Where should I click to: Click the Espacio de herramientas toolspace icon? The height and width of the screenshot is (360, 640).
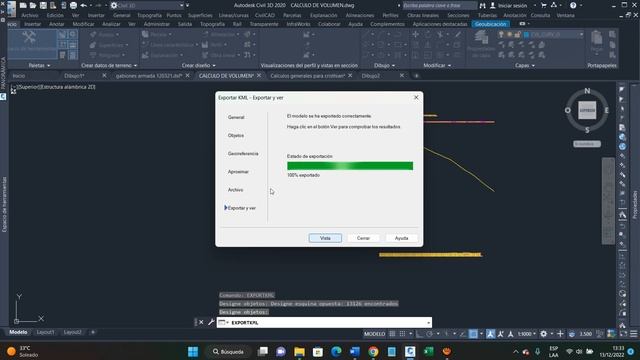pos(29,39)
